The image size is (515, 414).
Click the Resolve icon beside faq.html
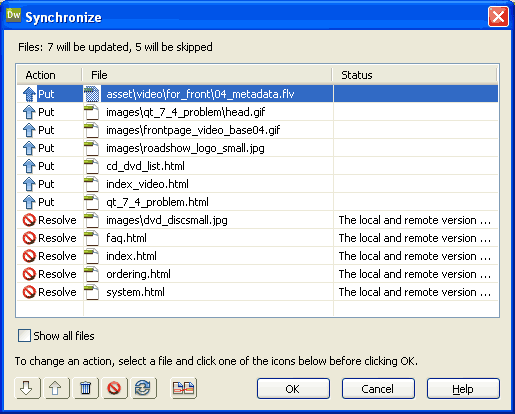(29, 238)
